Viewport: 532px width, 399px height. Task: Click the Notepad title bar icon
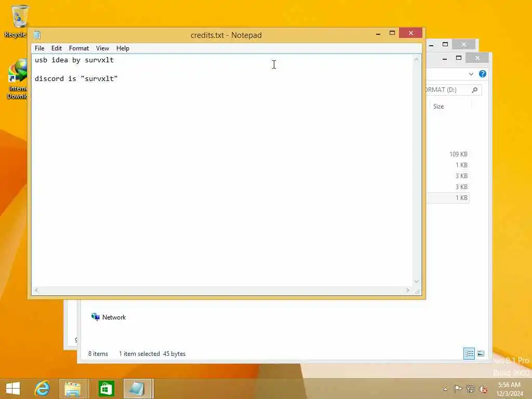(37, 35)
